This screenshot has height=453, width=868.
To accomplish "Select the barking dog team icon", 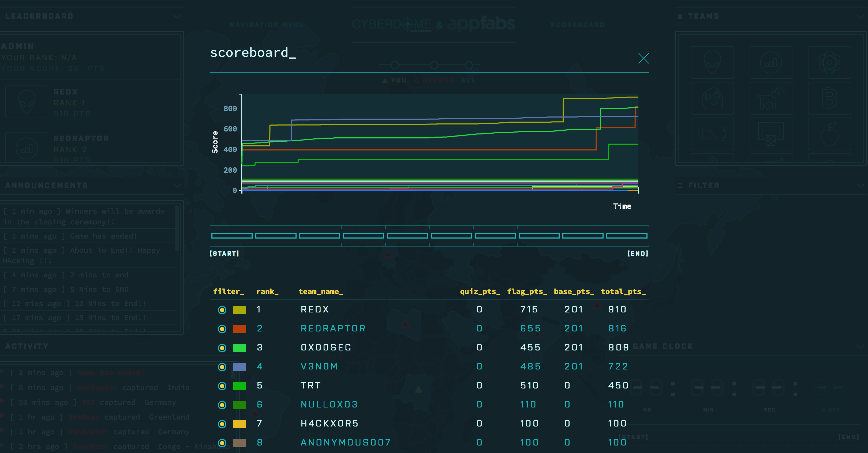I will coord(771,98).
